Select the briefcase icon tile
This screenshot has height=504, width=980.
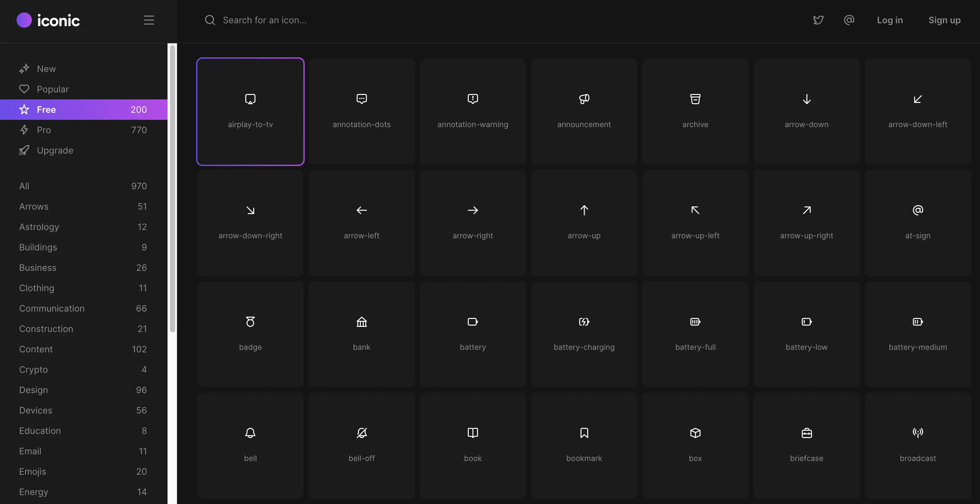[x=806, y=445]
